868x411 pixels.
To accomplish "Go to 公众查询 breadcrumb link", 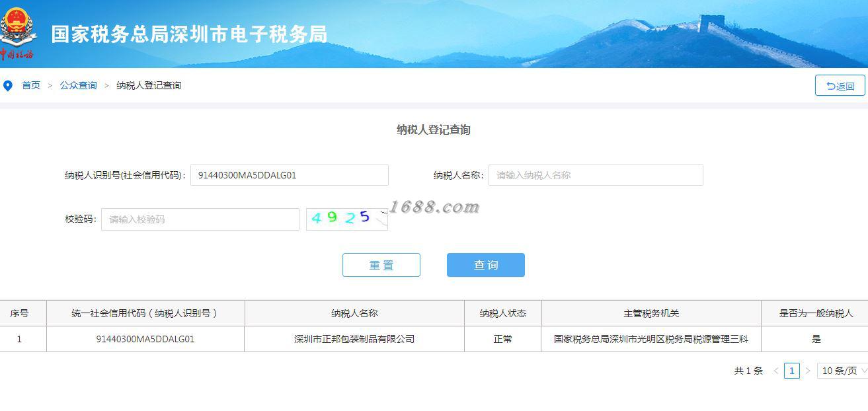I will click(78, 85).
